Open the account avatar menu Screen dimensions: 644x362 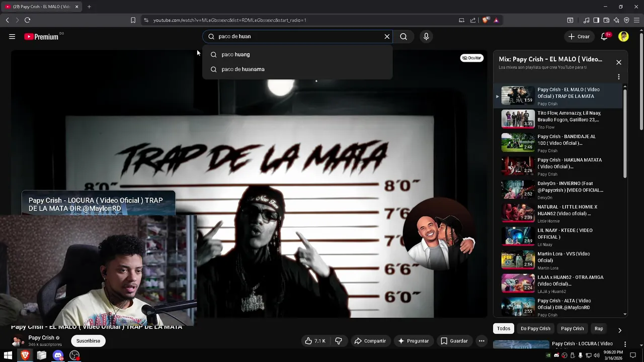623,36
